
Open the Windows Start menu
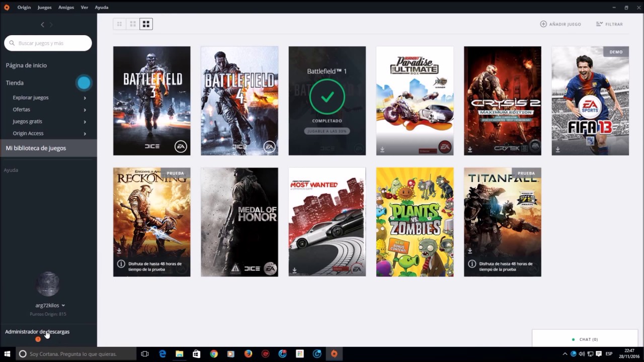click(x=7, y=354)
